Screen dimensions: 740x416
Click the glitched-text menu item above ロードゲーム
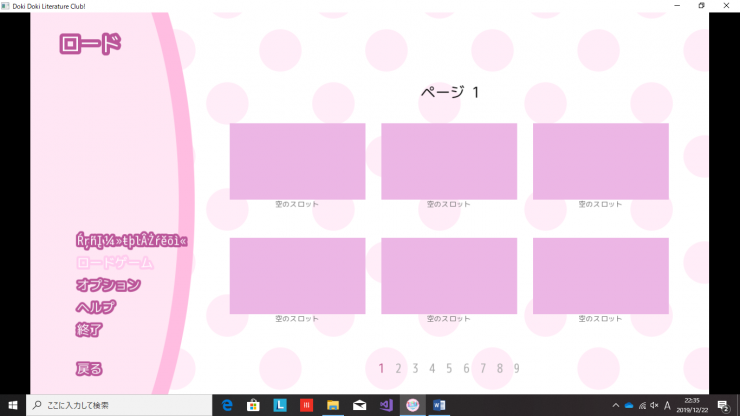(x=131, y=241)
